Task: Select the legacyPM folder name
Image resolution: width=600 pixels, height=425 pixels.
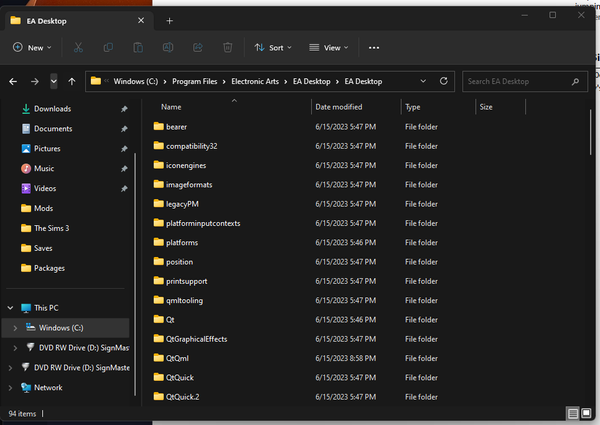Action: [x=182, y=204]
